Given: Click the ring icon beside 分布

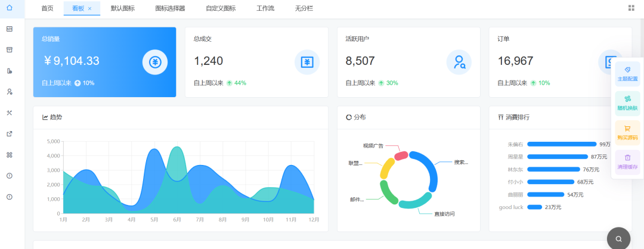Looking at the screenshot, I should (x=349, y=117).
